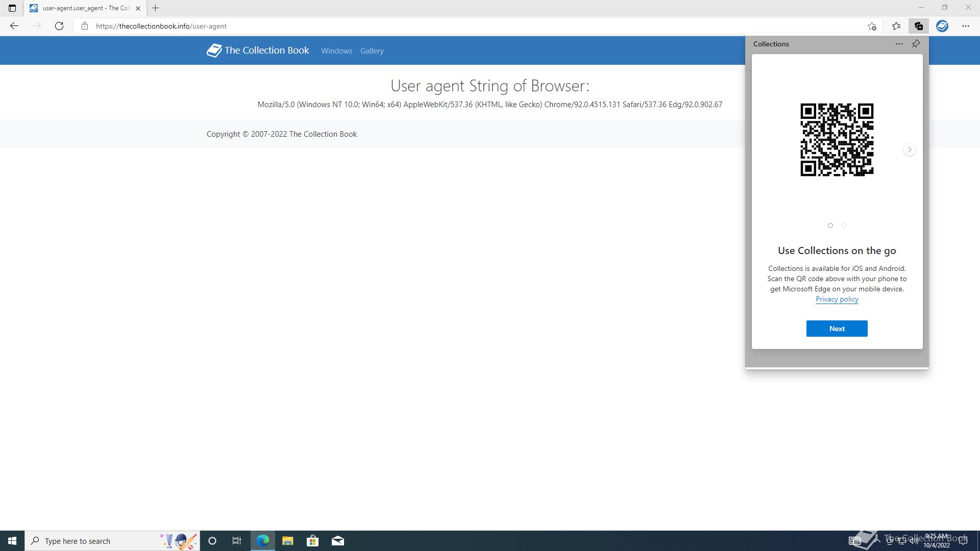
Task: Open File Explorer from taskbar
Action: (288, 541)
